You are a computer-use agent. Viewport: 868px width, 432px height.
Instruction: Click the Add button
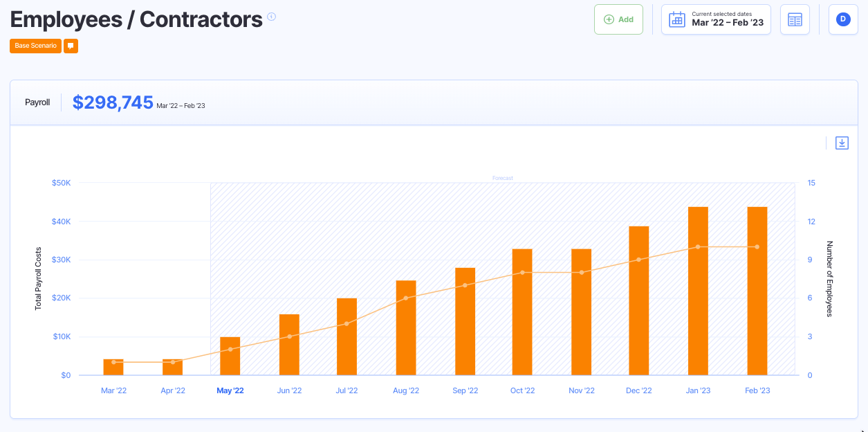618,19
